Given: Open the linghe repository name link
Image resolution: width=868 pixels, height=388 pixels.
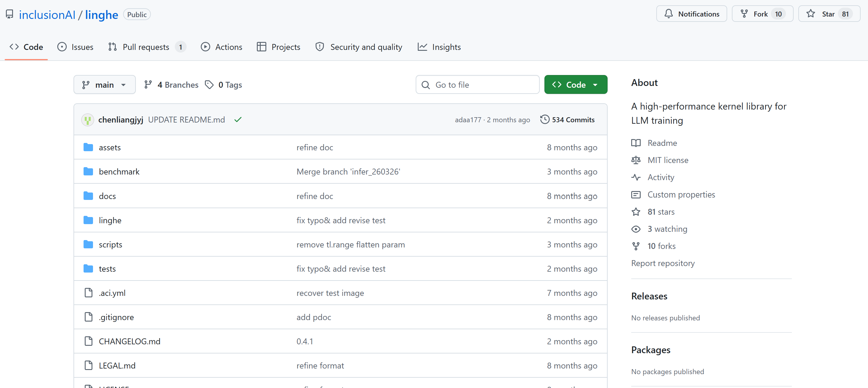Looking at the screenshot, I should coord(102,14).
